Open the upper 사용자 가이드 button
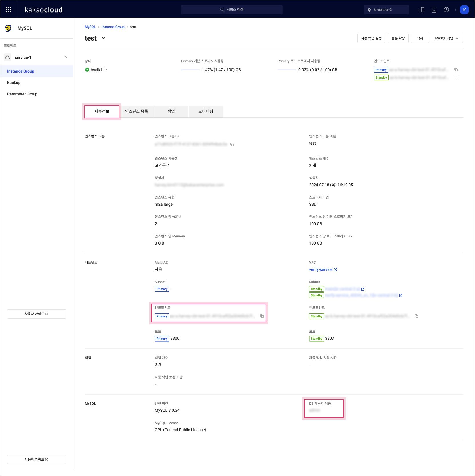The image size is (475, 476). 37,314
